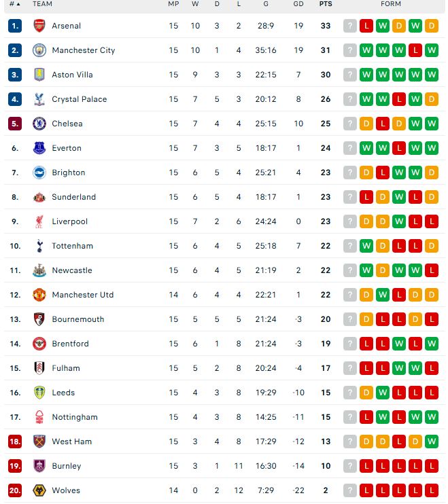
Task: Click the Aston Villa crest icon
Action: tap(39, 75)
